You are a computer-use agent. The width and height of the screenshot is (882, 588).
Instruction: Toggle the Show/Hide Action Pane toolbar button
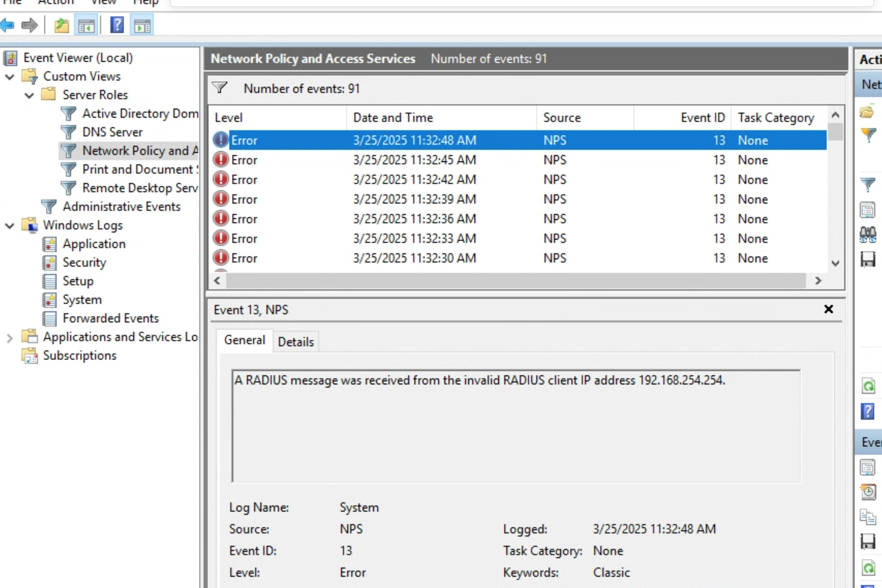click(142, 26)
